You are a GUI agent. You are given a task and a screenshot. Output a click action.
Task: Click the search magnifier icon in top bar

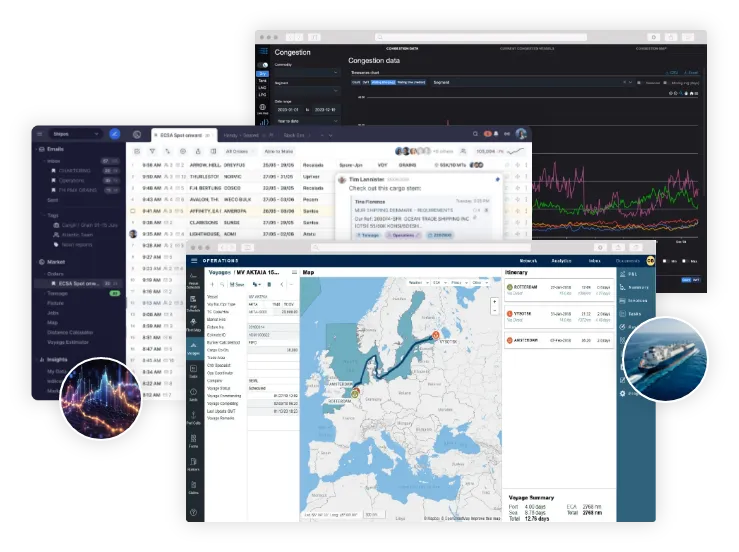(x=476, y=134)
